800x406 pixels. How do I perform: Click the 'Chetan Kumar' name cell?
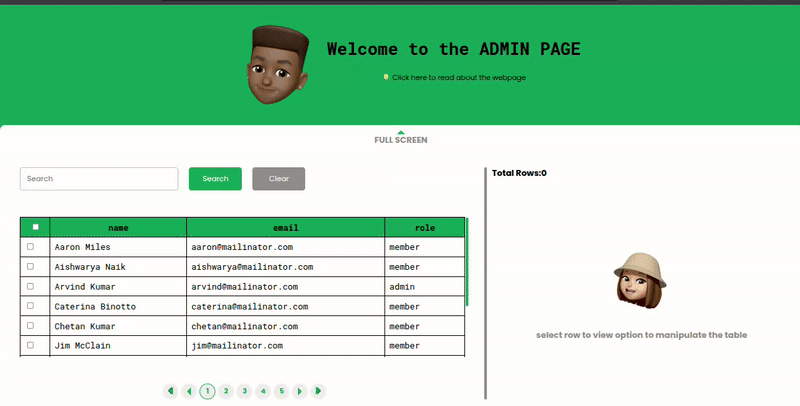[118, 326]
